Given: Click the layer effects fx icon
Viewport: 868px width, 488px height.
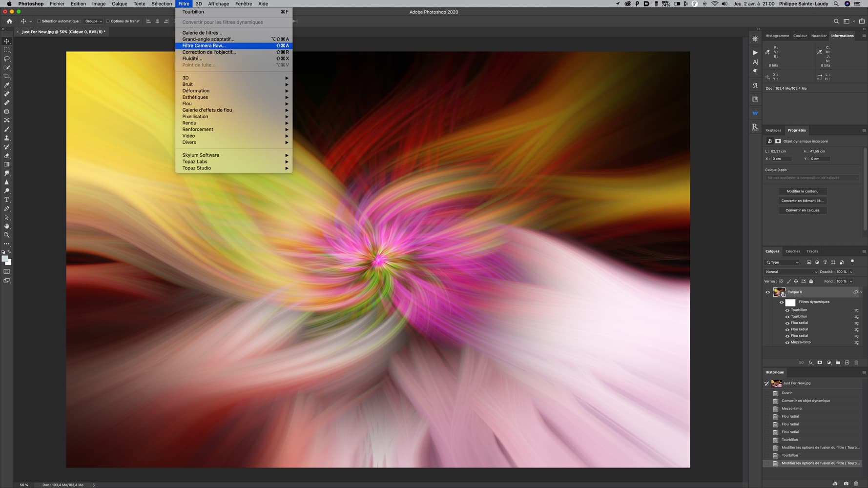Looking at the screenshot, I should [810, 363].
